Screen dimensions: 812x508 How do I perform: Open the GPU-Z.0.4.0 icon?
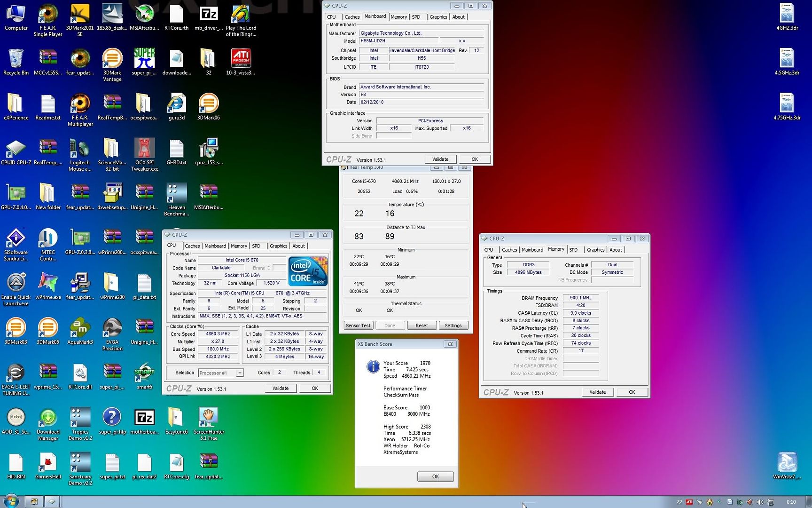tap(16, 197)
